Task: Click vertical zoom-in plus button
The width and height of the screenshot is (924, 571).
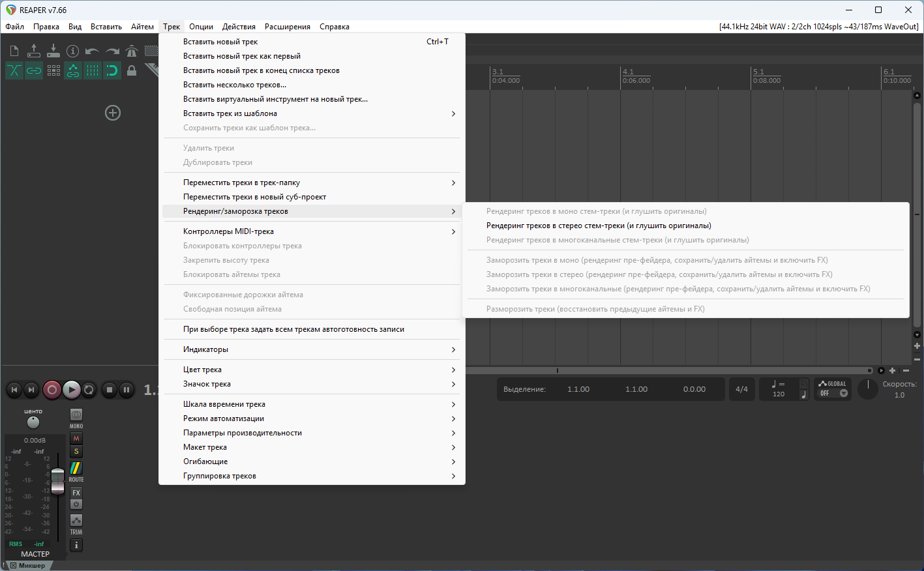Action: pos(917,346)
